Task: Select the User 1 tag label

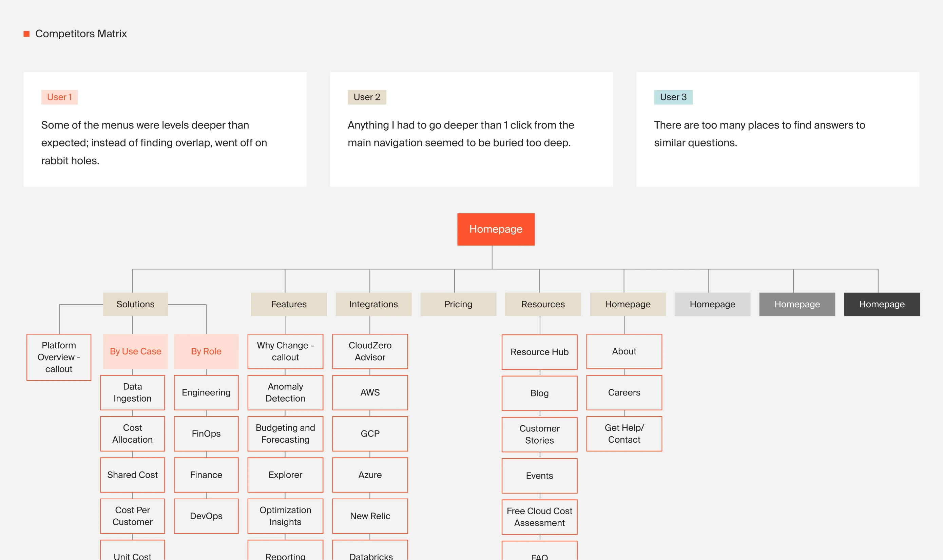Action: (59, 97)
